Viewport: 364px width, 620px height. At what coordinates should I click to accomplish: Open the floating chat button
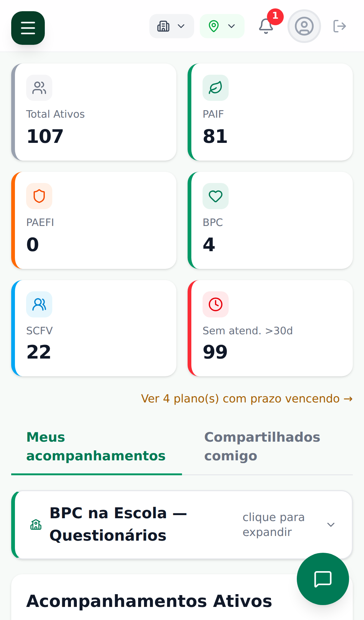click(x=323, y=579)
